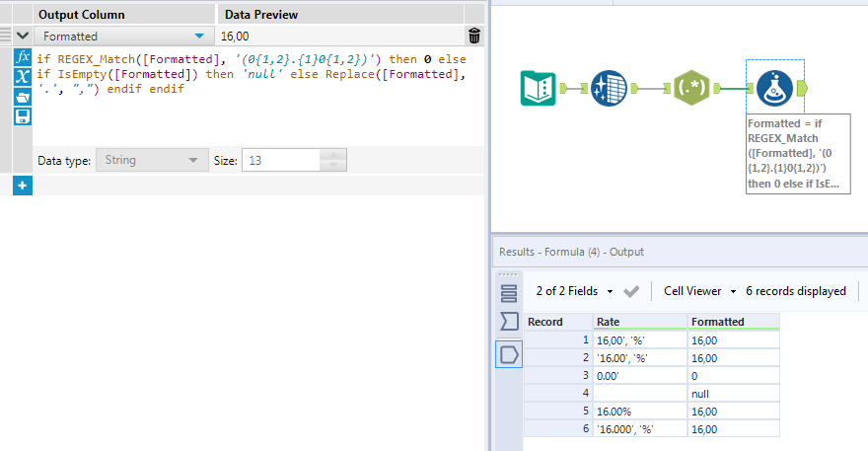Open the columns and constants X icon
The width and height of the screenshot is (868, 451).
pos(23,77)
